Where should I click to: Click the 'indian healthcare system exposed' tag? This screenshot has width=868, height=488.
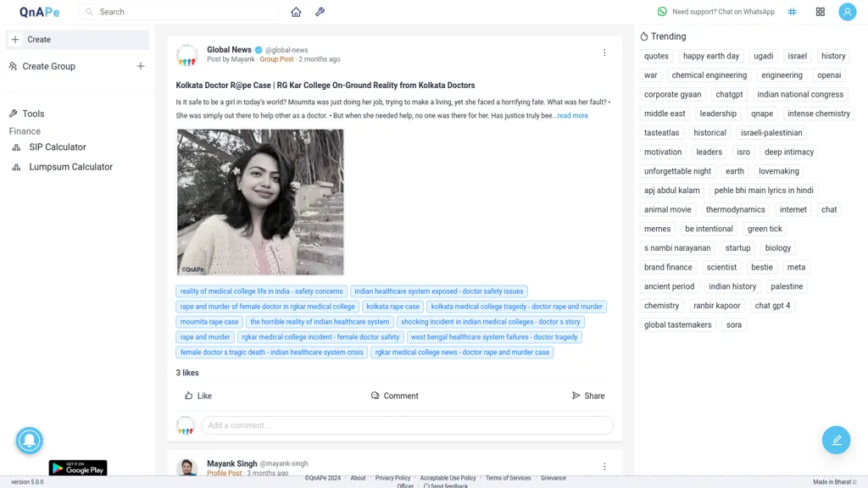(x=438, y=291)
